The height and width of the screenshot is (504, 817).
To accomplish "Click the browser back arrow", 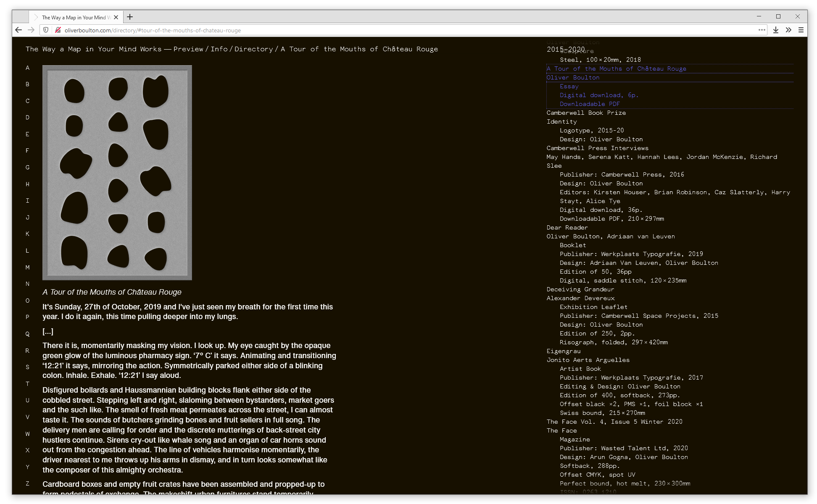I will [x=18, y=30].
